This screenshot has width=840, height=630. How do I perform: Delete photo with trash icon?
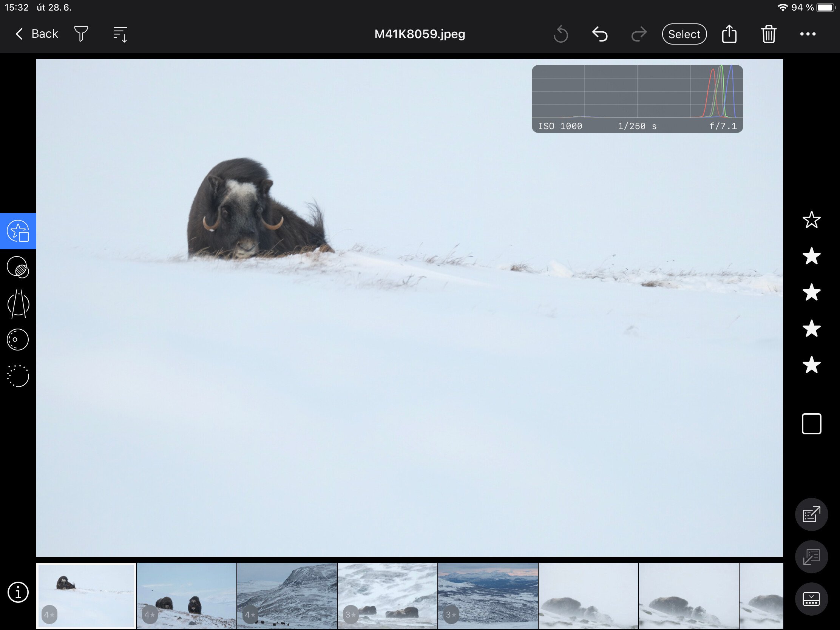click(x=769, y=34)
